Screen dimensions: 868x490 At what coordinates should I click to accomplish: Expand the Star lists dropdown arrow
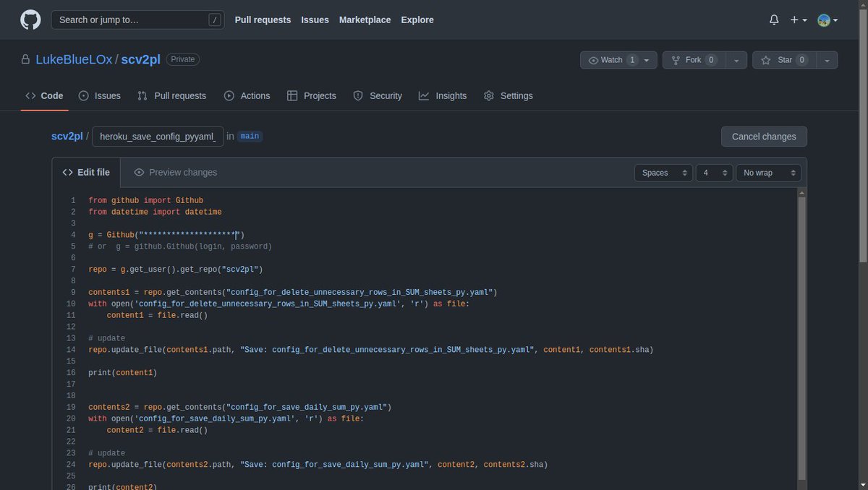(826, 60)
